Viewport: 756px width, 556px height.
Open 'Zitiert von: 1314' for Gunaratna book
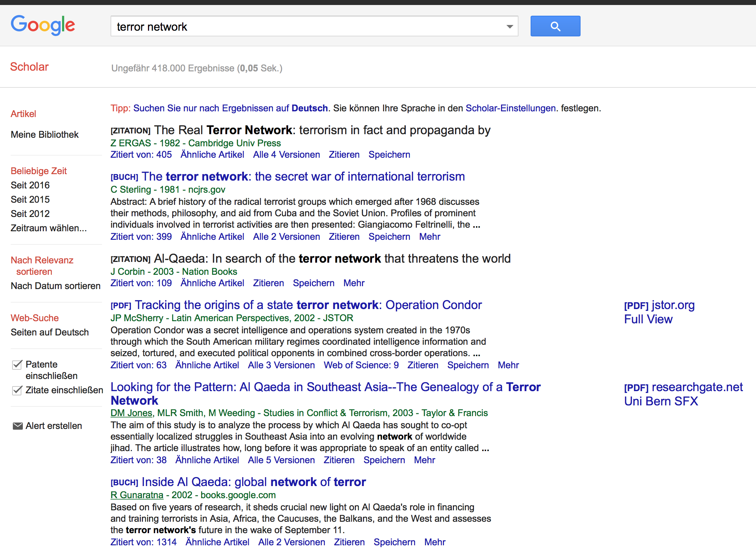(x=143, y=542)
